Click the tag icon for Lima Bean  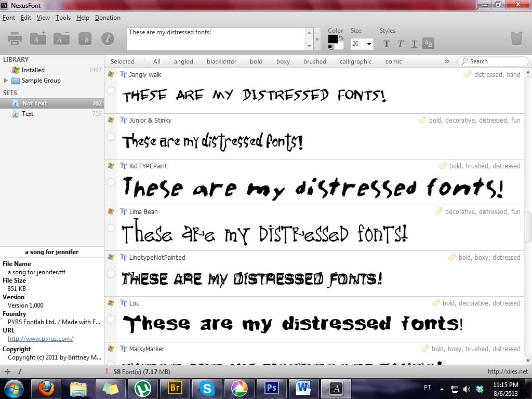pos(438,211)
